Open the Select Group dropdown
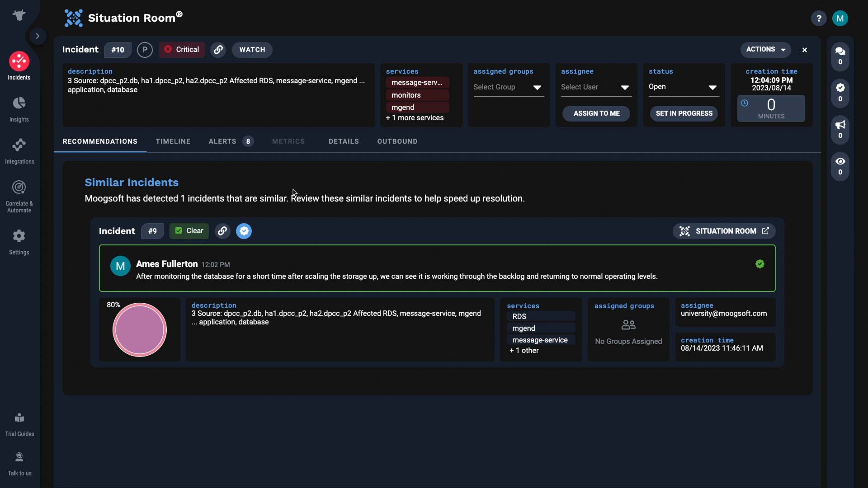 [508, 87]
